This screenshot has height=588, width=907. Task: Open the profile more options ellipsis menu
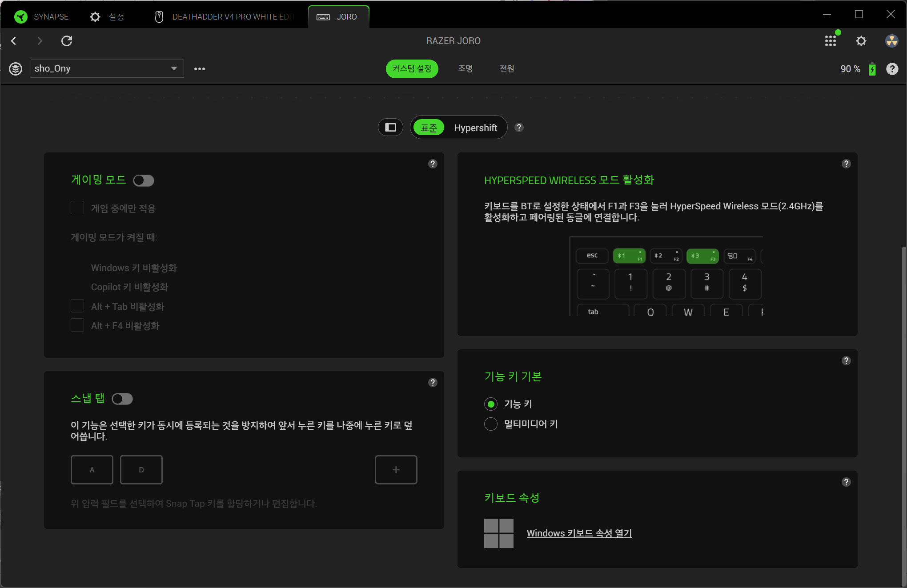click(x=199, y=69)
